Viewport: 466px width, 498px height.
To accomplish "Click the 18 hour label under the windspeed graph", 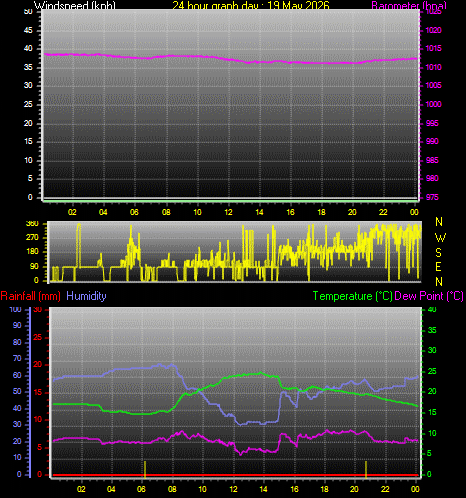I will pos(322,212).
